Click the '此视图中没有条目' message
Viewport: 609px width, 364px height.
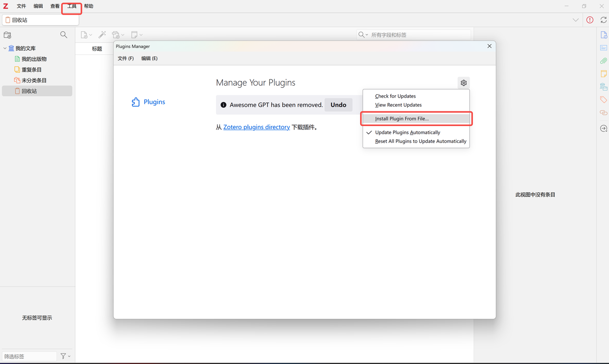click(535, 195)
